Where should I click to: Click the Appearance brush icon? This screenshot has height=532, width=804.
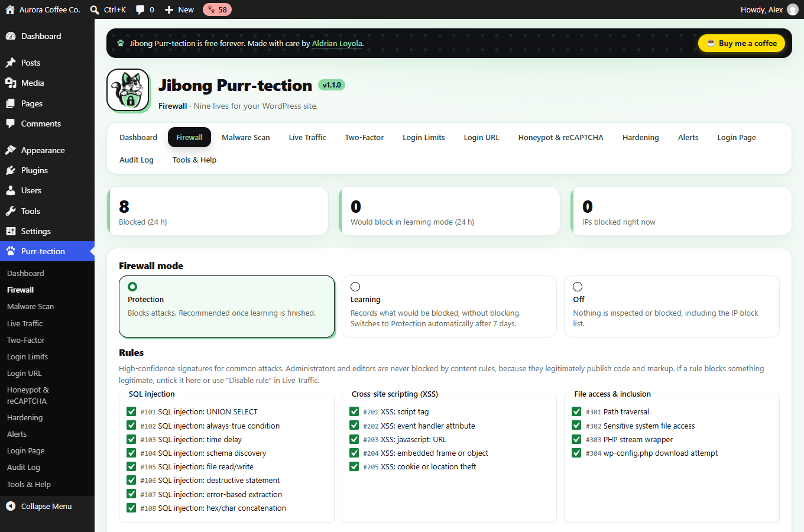(x=11, y=150)
